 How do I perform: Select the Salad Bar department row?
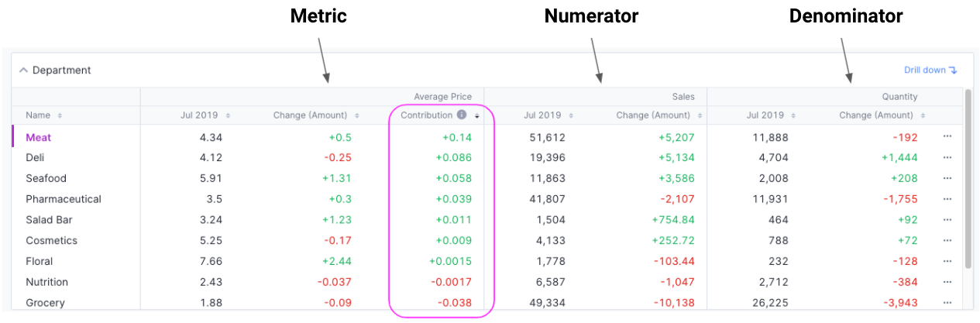click(x=49, y=220)
